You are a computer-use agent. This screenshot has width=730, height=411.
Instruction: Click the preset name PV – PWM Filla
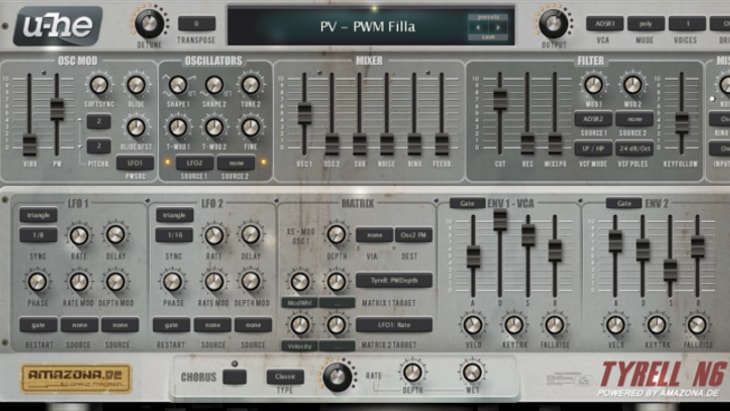[368, 27]
